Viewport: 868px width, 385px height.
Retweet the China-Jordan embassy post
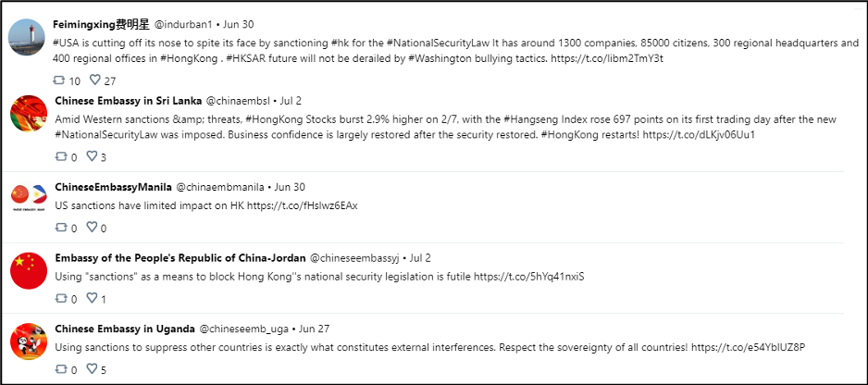(x=61, y=299)
